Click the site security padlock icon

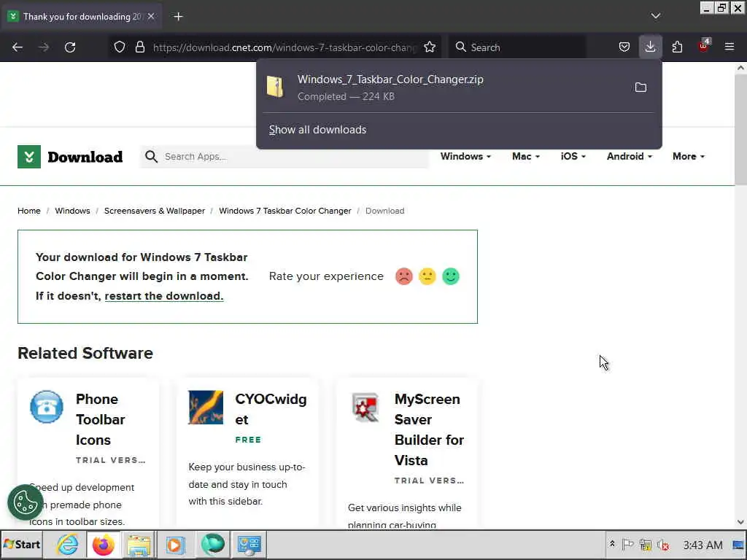[139, 47]
